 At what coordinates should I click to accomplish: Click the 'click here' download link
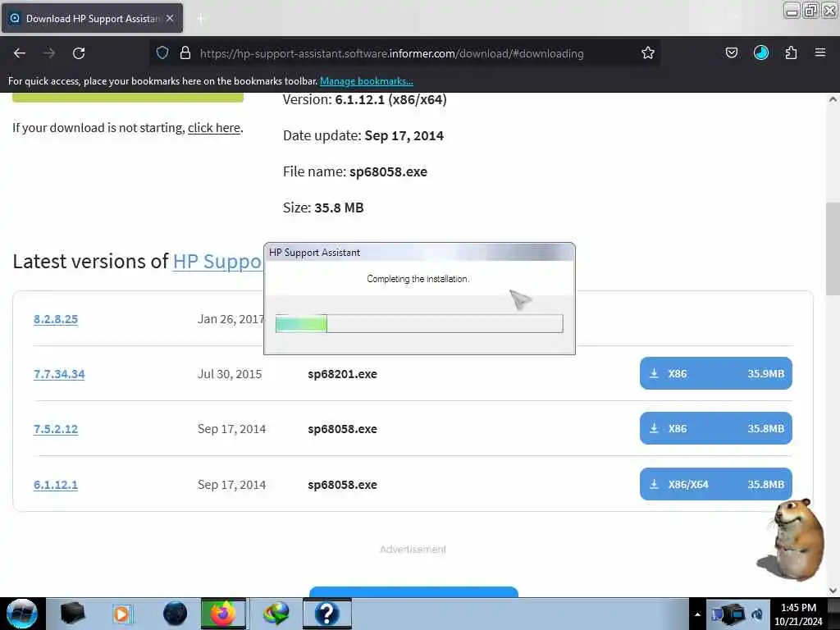tap(214, 128)
